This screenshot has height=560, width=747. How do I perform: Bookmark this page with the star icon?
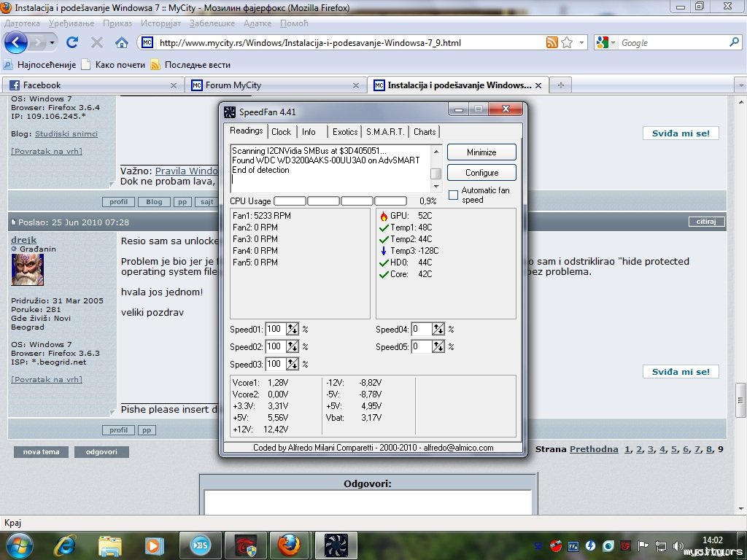pos(567,42)
